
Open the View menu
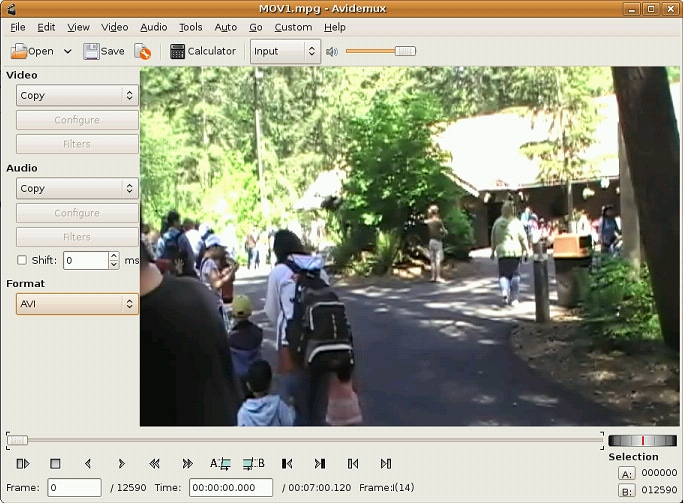[78, 27]
